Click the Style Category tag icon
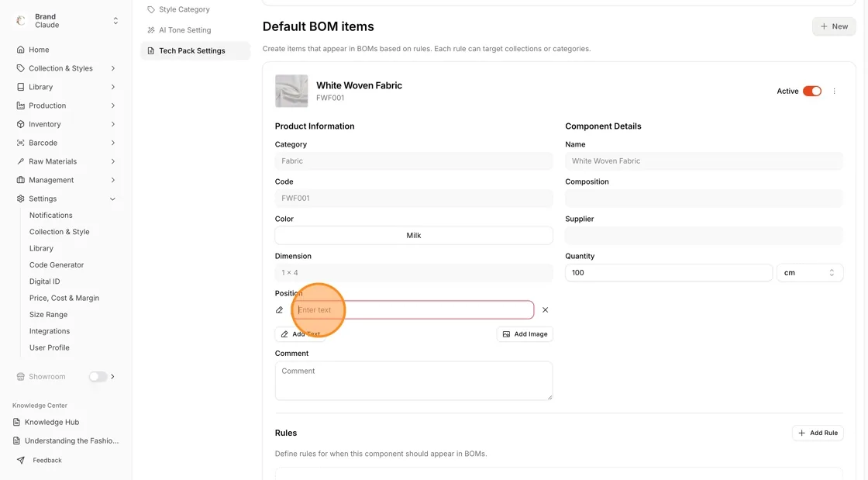Image resolution: width=868 pixels, height=480 pixels. 150,9
